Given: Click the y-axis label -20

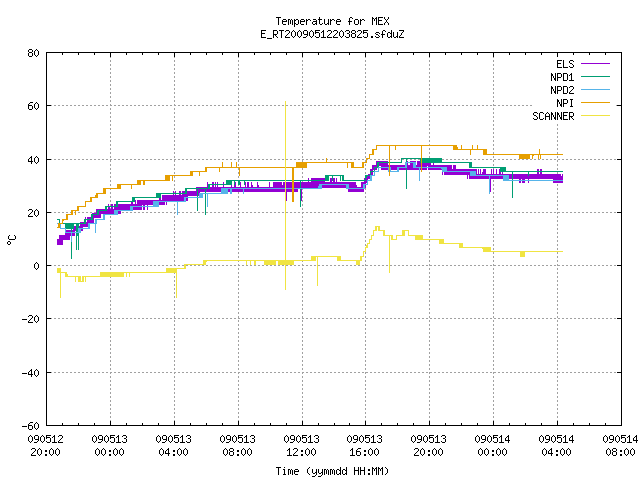Looking at the screenshot, I should (x=31, y=319).
